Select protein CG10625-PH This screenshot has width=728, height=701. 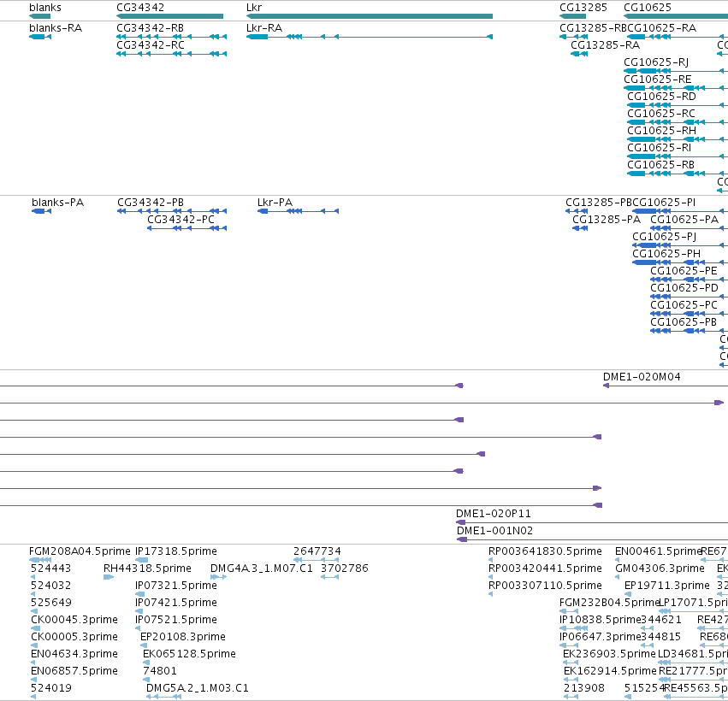coord(666,254)
